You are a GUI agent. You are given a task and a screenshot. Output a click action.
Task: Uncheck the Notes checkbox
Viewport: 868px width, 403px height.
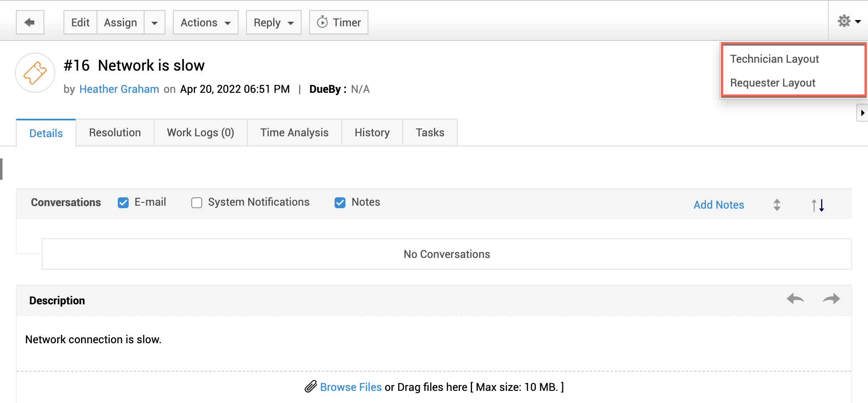click(x=340, y=203)
